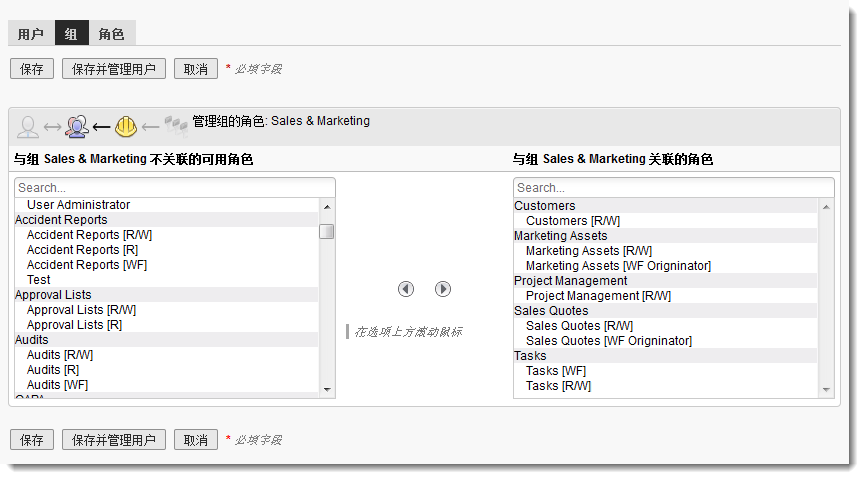Select the Project Management group header
The image size is (864, 479).
pyautogui.click(x=666, y=281)
